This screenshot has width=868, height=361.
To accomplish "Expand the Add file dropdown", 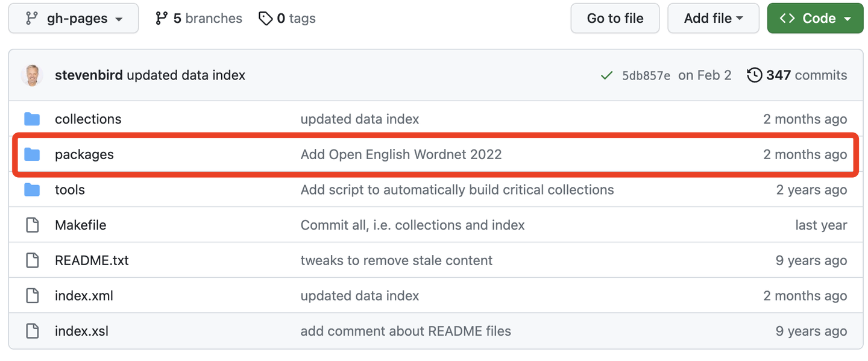I will (713, 19).
